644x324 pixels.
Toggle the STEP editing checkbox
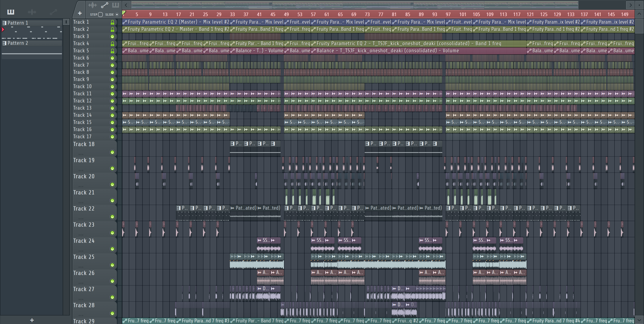(x=100, y=15)
